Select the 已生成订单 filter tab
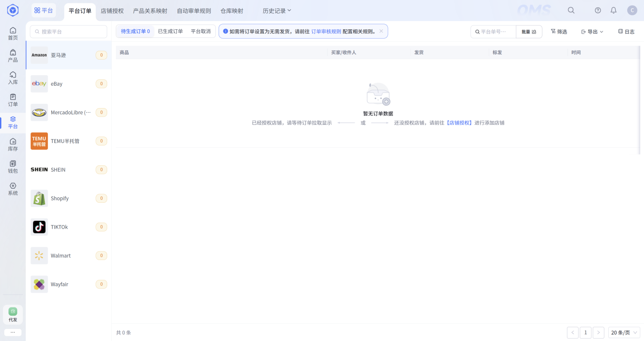The height and width of the screenshot is (341, 644). click(x=170, y=31)
